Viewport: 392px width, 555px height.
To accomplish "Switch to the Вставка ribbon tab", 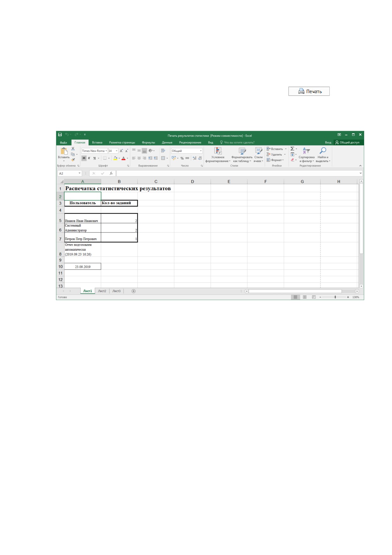I will point(97,143).
